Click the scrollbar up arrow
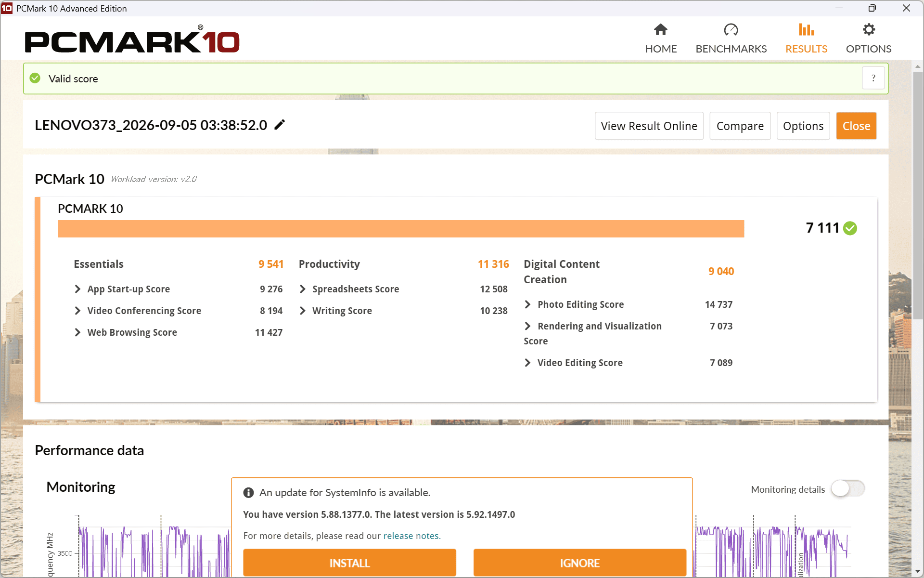Image resolution: width=924 pixels, height=578 pixels. (918, 66)
